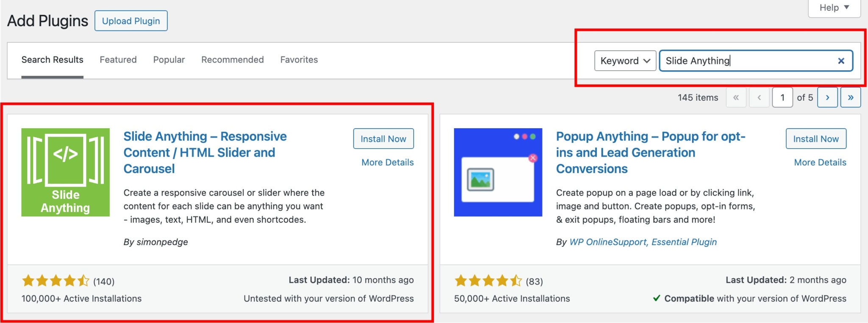
Task: Switch to the Popular tab
Action: click(x=169, y=60)
